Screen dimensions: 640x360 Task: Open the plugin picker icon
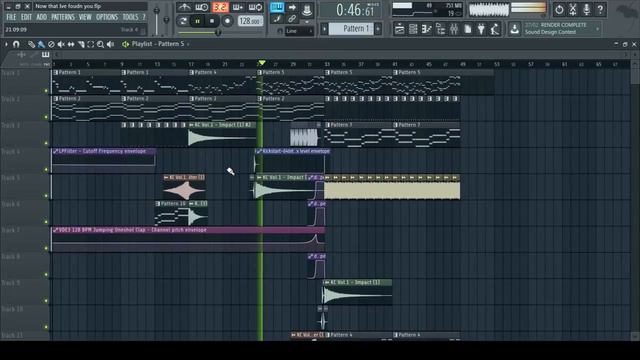[481, 29]
